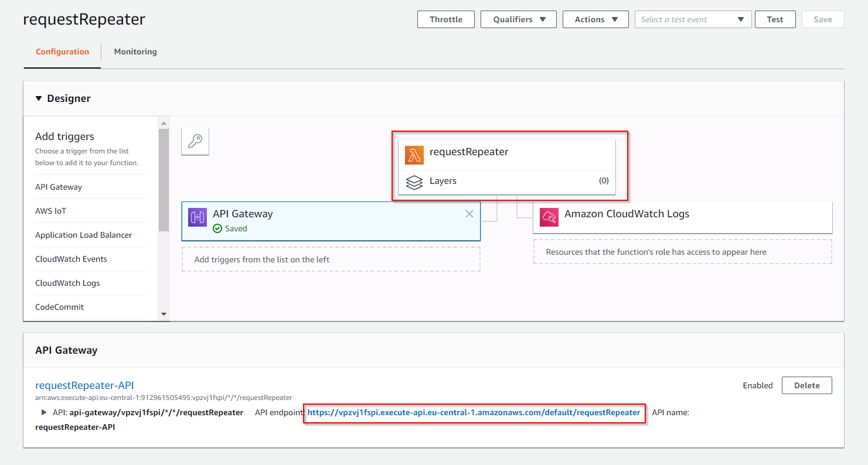Image resolution: width=868 pixels, height=465 pixels.
Task: Open the Select a test event dropdown
Action: [693, 19]
